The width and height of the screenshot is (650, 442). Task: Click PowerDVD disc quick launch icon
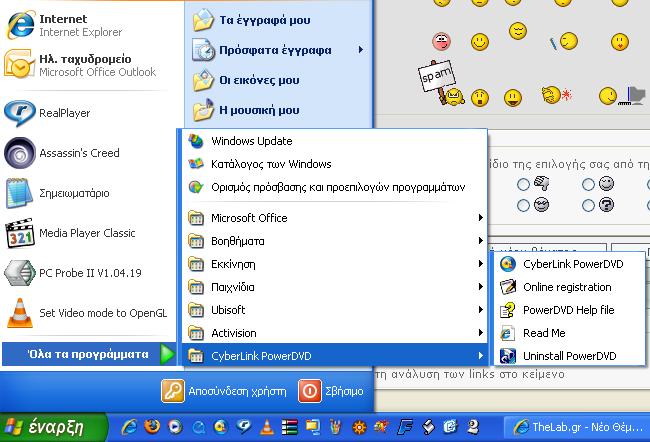point(221,427)
